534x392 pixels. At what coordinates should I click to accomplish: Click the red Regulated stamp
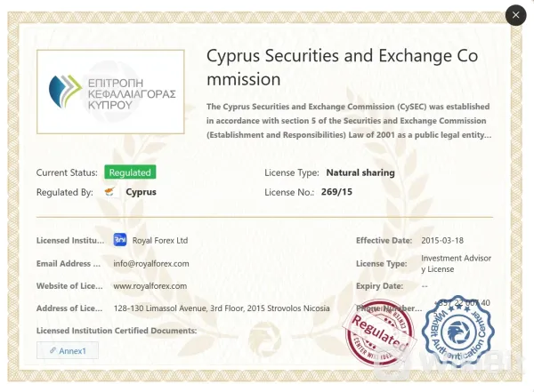380,332
